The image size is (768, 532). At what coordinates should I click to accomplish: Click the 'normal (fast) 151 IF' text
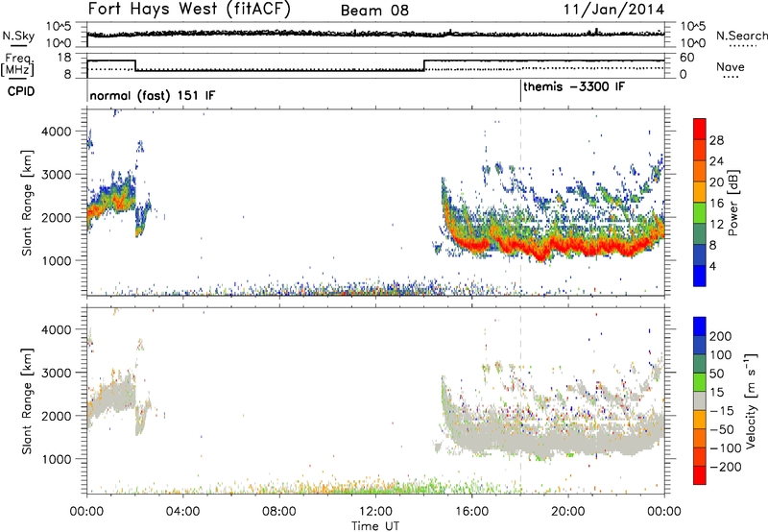point(153,95)
